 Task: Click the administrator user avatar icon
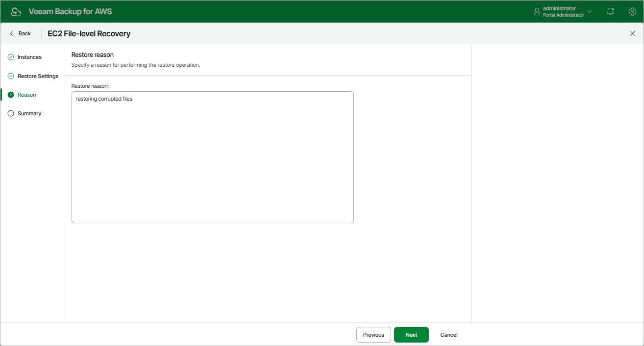click(x=537, y=11)
